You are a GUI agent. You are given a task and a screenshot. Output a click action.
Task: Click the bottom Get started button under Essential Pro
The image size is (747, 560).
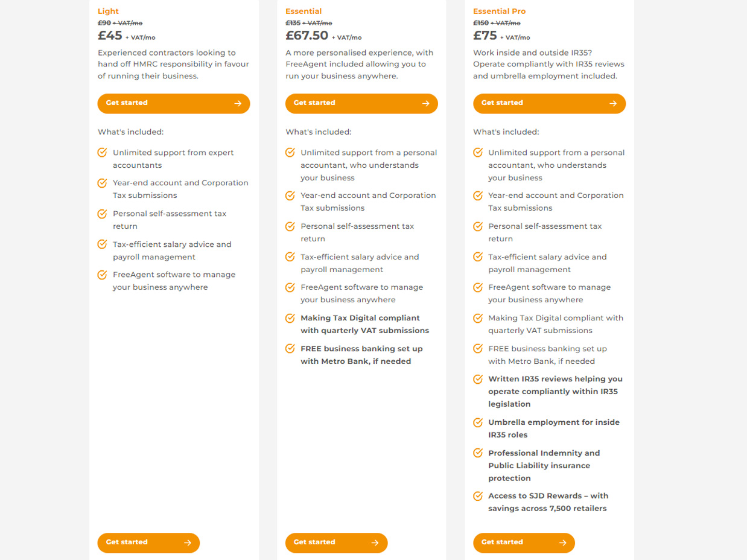point(524,542)
